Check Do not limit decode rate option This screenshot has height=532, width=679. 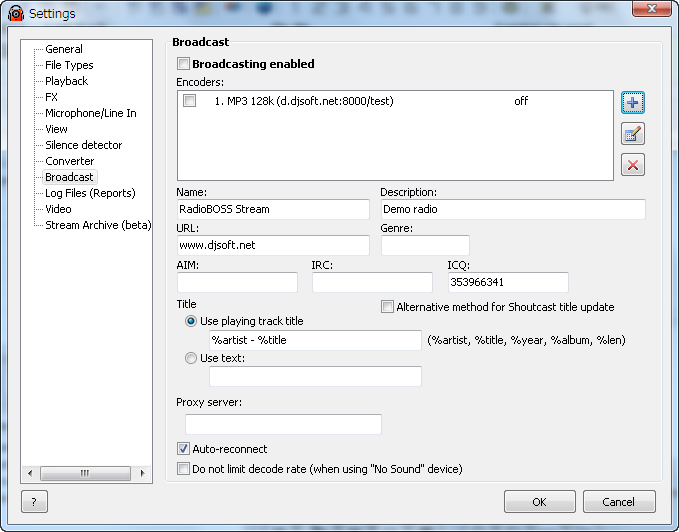[183, 468]
